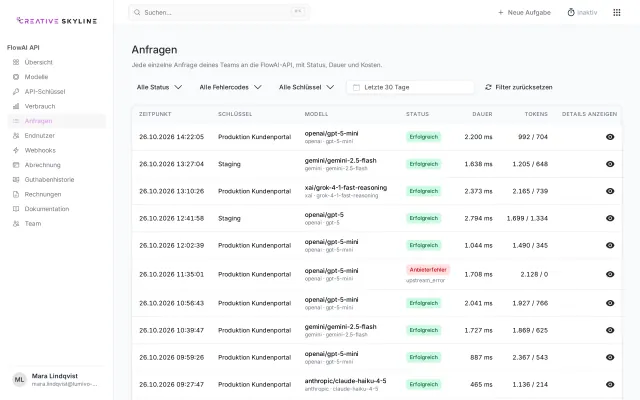Click the Verbrauch chart icon

tap(16, 106)
